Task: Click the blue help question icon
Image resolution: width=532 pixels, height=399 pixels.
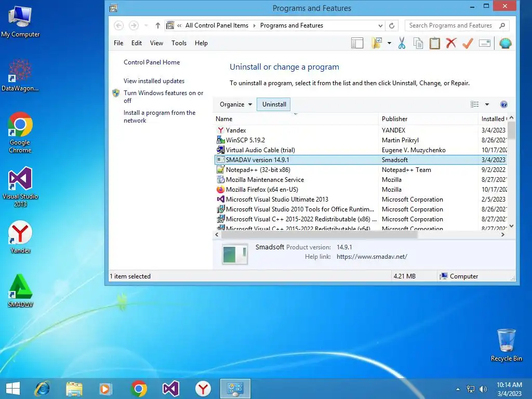Action: click(x=504, y=104)
